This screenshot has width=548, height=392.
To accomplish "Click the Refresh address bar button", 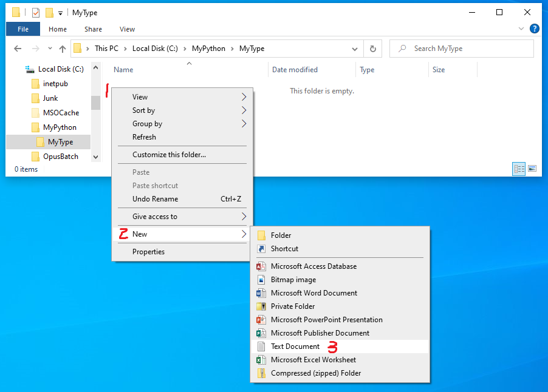I will 372,49.
